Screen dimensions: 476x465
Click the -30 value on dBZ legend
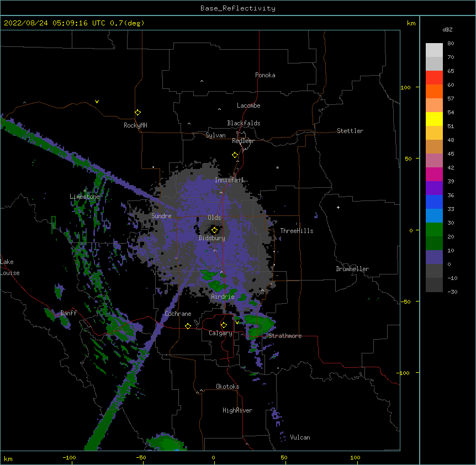pyautogui.click(x=452, y=292)
